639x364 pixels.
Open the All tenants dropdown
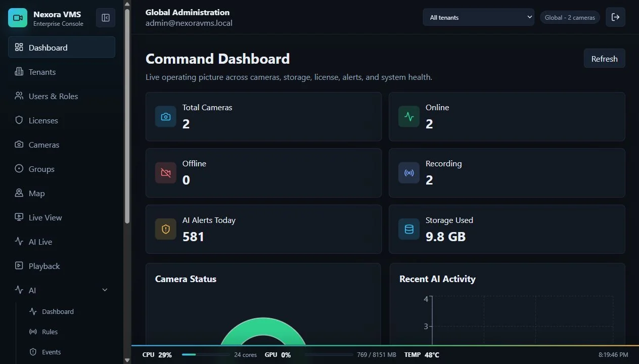pos(479,17)
